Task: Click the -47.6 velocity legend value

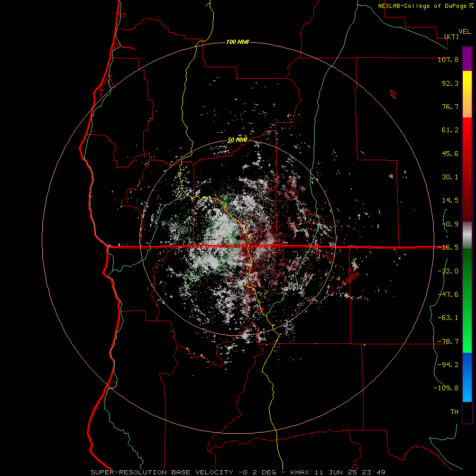Action: [x=448, y=295]
